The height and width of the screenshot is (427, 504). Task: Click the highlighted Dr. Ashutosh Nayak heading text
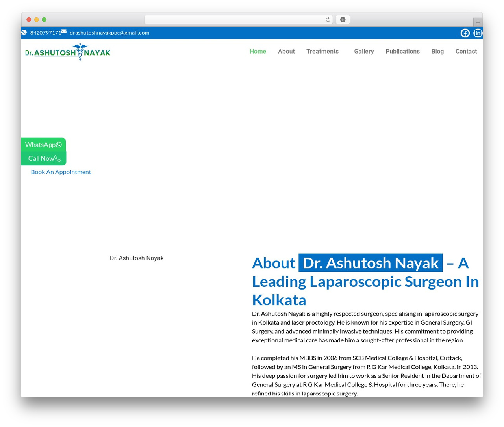371,263
